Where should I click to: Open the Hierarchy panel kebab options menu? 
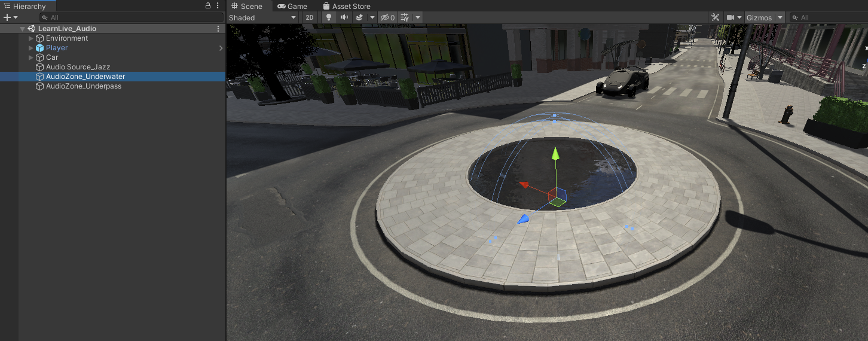tap(218, 5)
